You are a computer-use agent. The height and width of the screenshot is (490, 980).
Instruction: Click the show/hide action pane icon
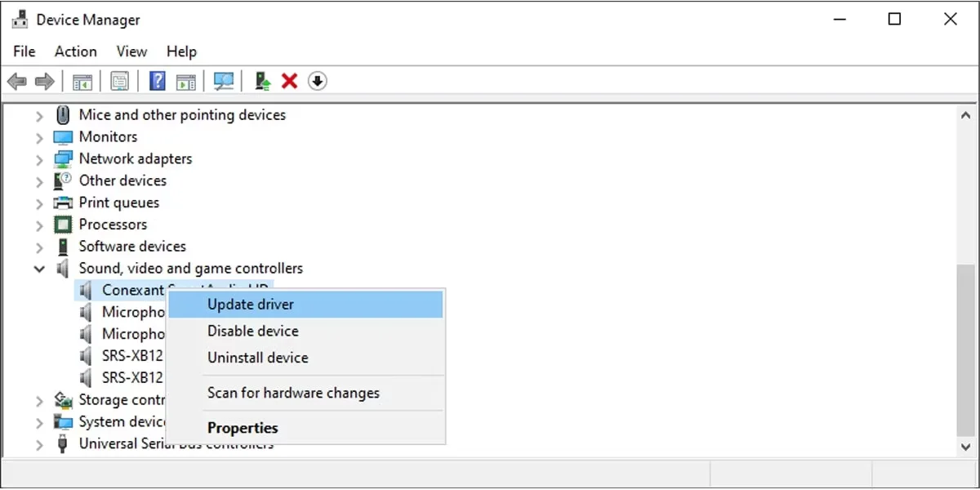coord(185,81)
